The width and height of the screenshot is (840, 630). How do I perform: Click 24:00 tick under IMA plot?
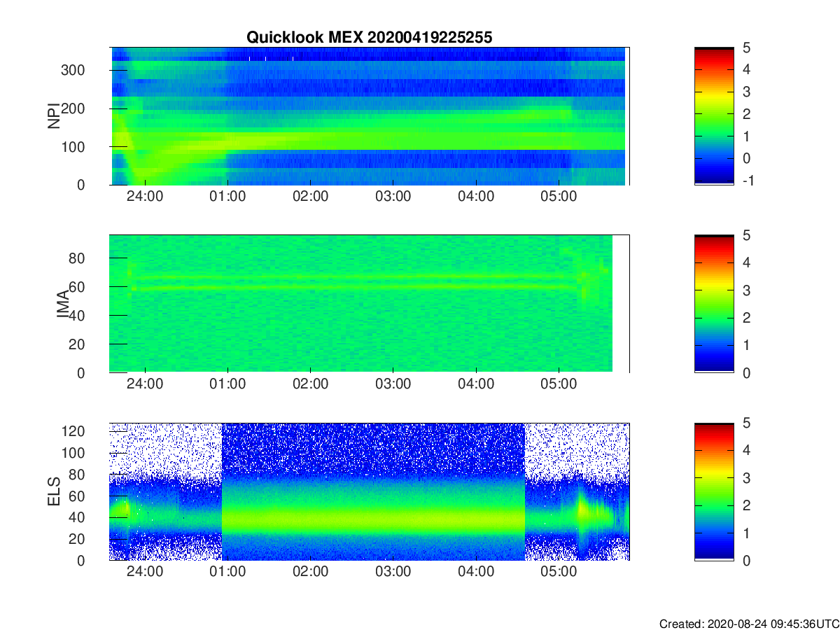click(x=145, y=384)
